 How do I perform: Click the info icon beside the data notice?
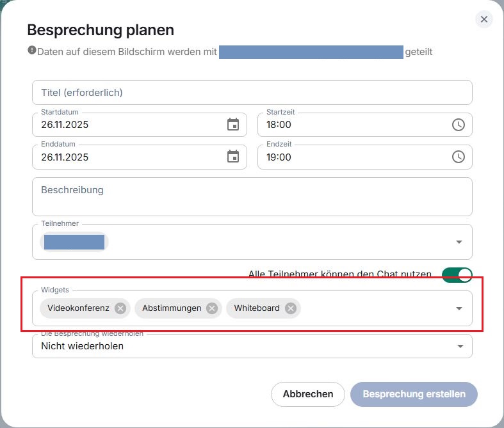click(32, 51)
